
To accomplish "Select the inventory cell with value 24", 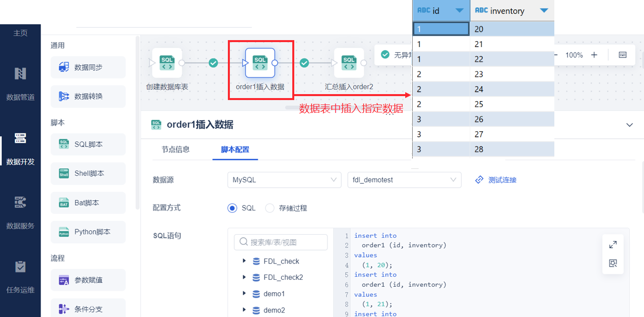I will 512,89.
